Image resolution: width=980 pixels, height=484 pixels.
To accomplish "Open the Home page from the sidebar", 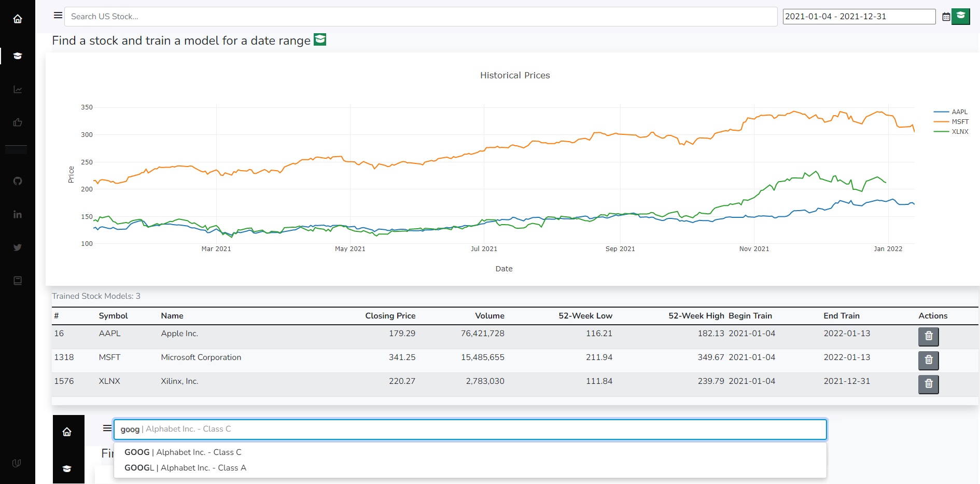I will click(18, 19).
